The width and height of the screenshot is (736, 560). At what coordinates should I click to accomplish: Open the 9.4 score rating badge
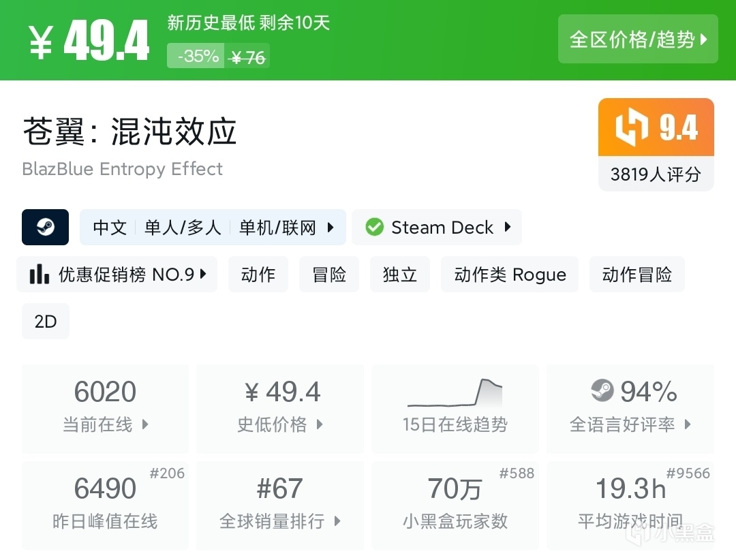[x=656, y=127]
